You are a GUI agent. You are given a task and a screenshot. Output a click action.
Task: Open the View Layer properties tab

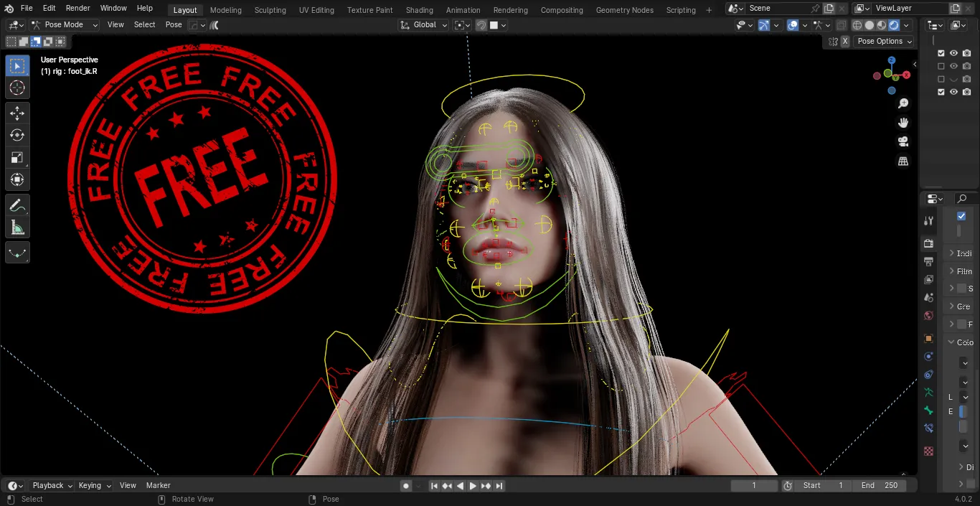tap(929, 280)
